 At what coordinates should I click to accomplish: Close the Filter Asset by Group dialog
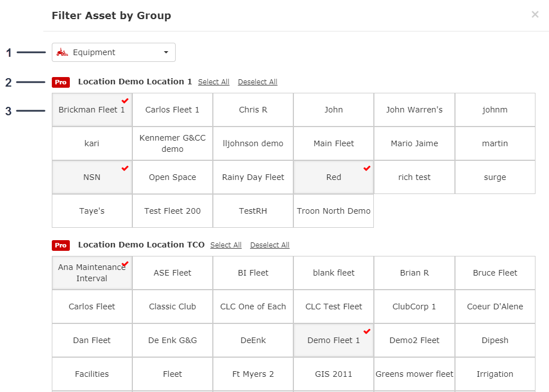(x=534, y=15)
